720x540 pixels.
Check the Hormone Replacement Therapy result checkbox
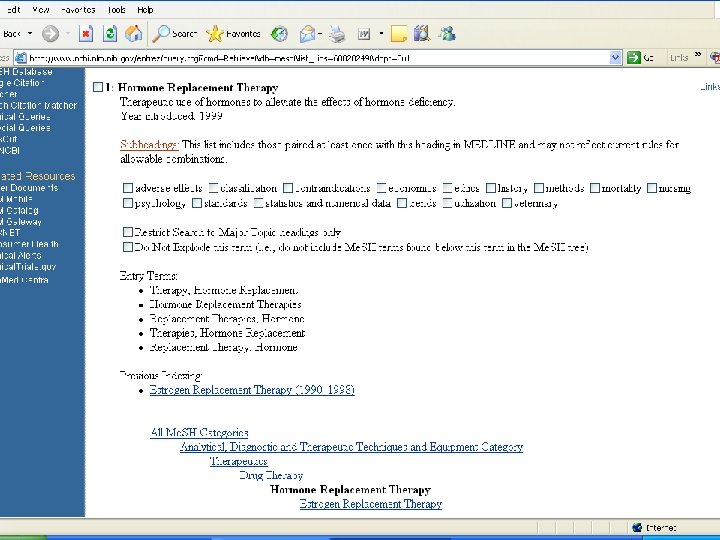tap(97, 87)
